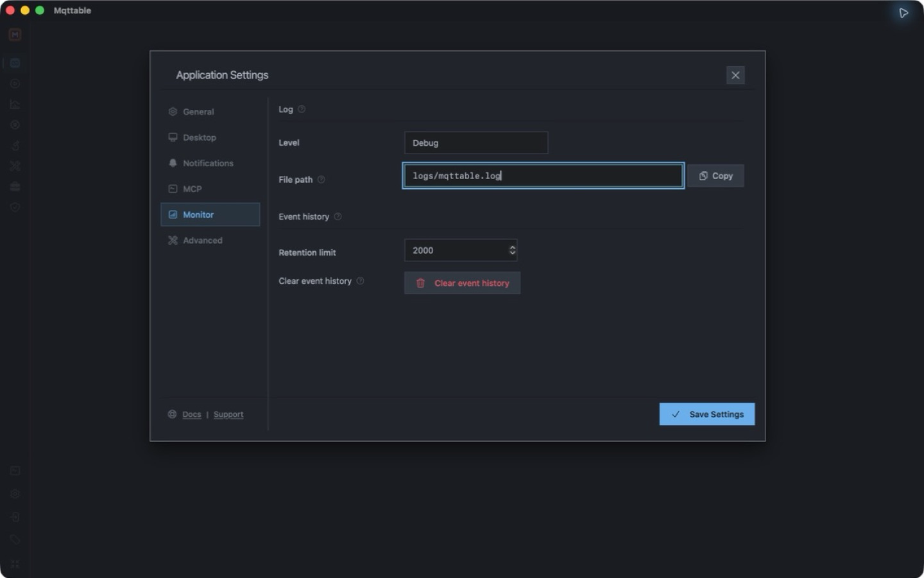Click the play arrow icon at top right
The height and width of the screenshot is (578, 924).
903,13
